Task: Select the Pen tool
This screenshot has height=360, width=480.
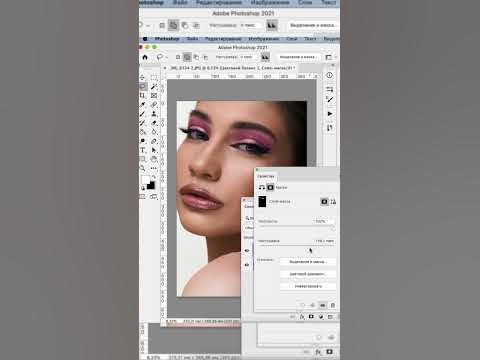Action: pyautogui.click(x=154, y=141)
